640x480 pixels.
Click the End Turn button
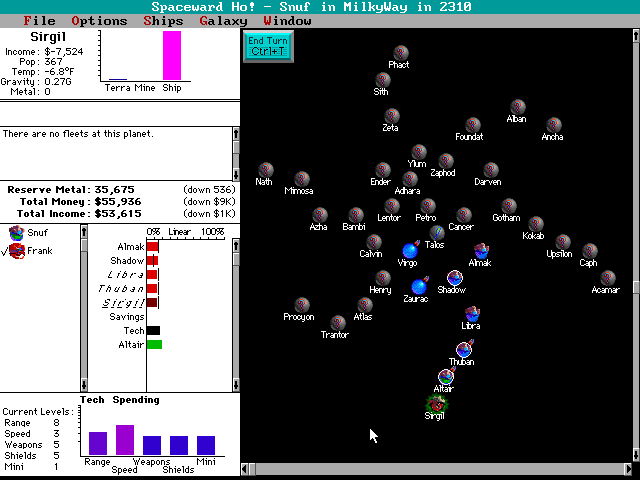(x=268, y=46)
